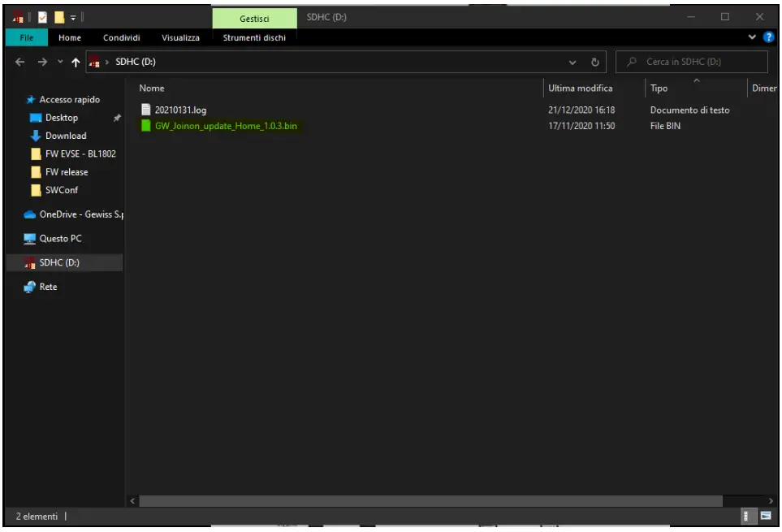Sort by the Nome column header
This screenshot has width=782, height=532.
point(152,89)
